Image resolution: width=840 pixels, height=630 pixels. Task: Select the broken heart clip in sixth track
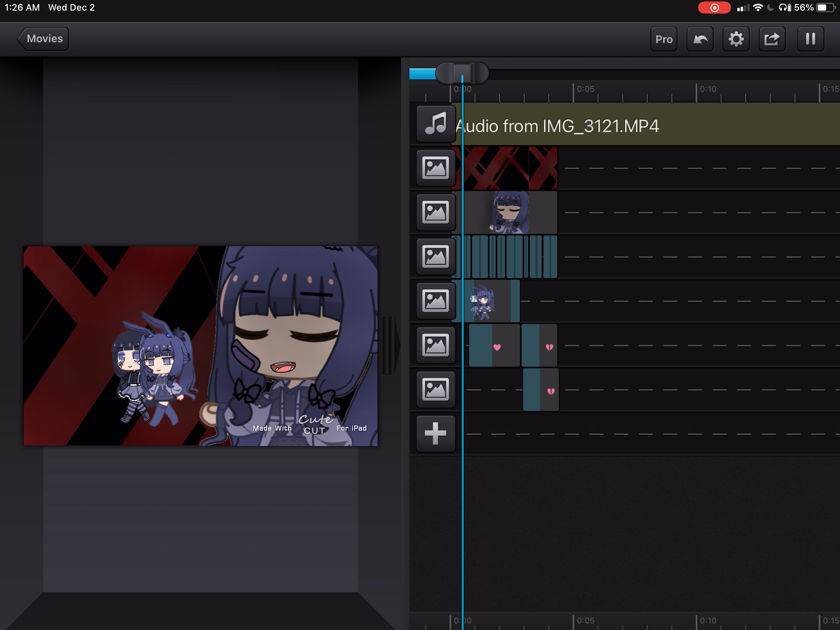coord(539,345)
